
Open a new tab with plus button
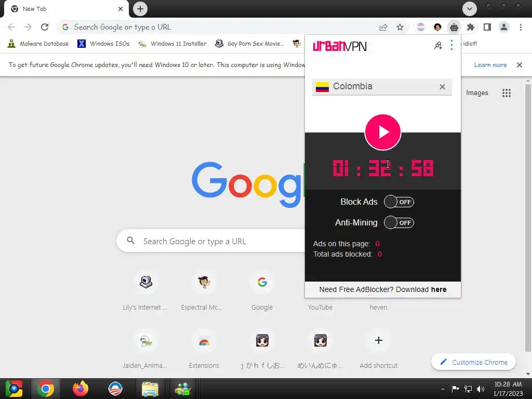pyautogui.click(x=140, y=9)
